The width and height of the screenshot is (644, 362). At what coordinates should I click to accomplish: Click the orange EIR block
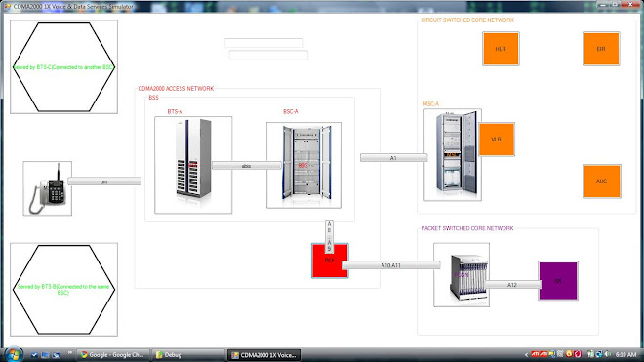click(601, 49)
